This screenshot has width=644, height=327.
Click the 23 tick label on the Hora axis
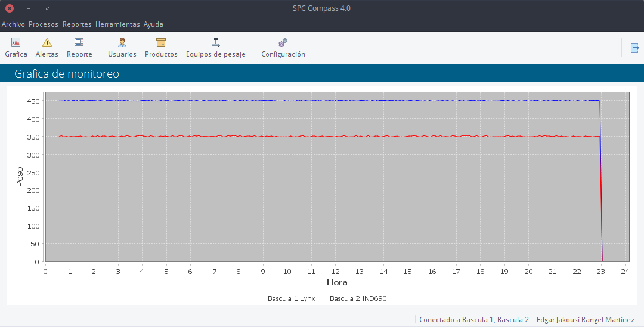pos(601,271)
